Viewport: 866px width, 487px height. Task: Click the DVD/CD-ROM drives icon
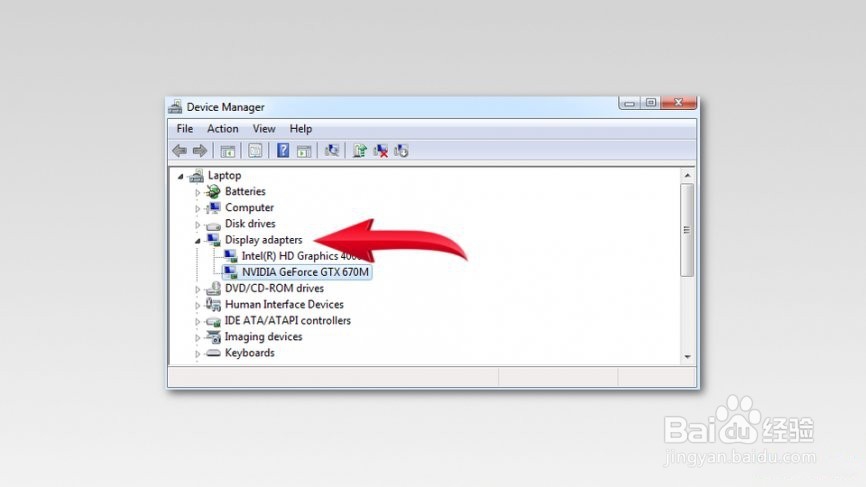click(213, 288)
